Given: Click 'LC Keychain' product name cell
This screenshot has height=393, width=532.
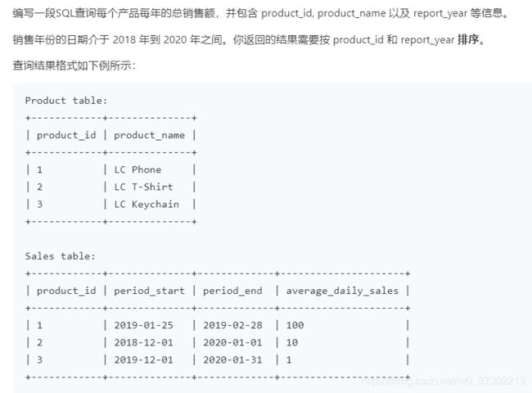Looking at the screenshot, I should [147, 204].
